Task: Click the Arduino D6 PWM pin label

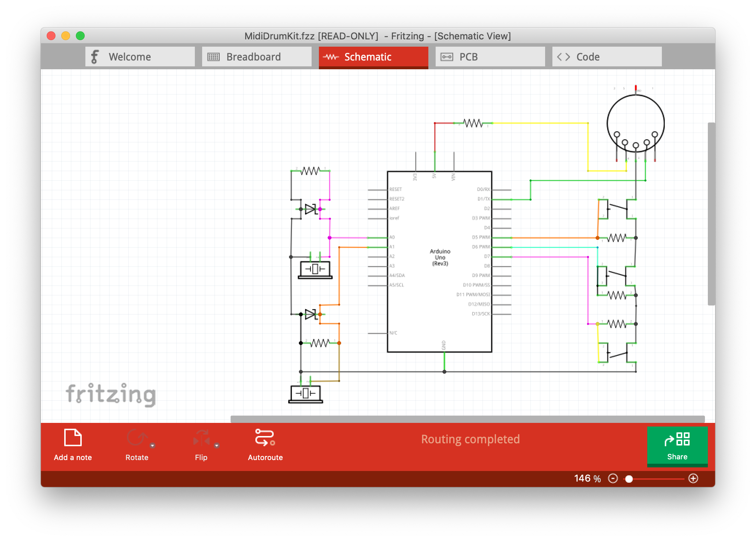Action: (x=481, y=247)
